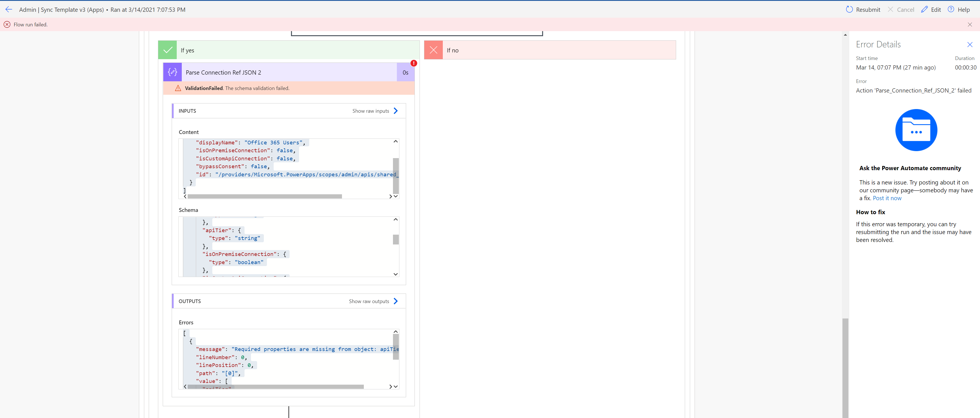Close the Error Details pane
Viewport: 980px width, 418px height.
point(970,44)
